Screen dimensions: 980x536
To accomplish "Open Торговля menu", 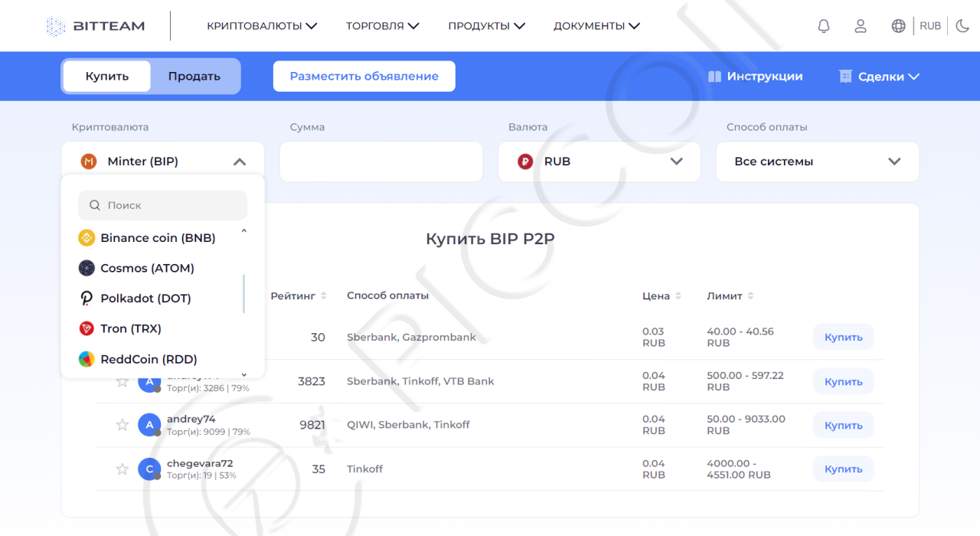I will coord(383,26).
